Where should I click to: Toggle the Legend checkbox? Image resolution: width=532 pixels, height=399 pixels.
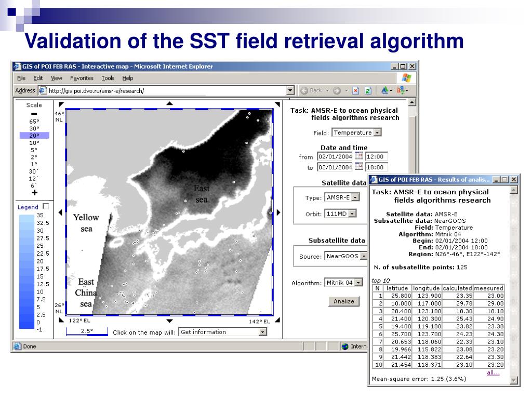[46, 206]
